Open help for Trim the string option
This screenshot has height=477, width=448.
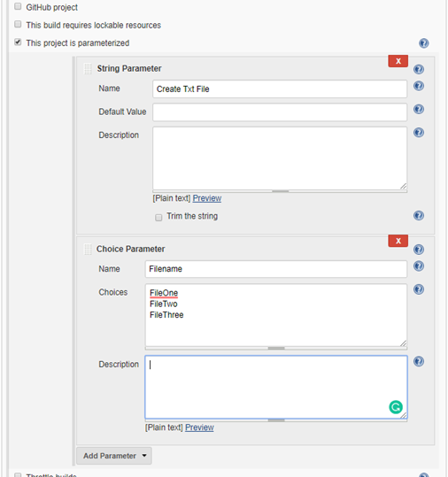click(419, 216)
